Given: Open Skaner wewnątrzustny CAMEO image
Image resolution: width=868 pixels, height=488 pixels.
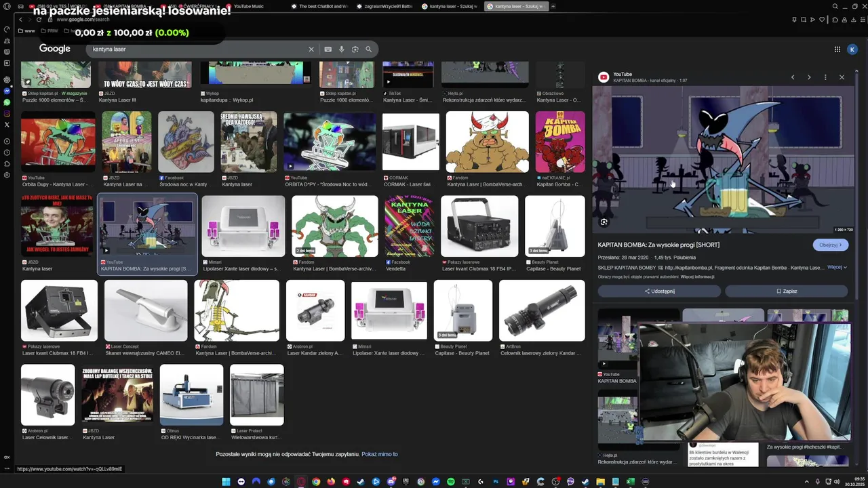Looking at the screenshot, I should [x=146, y=310].
